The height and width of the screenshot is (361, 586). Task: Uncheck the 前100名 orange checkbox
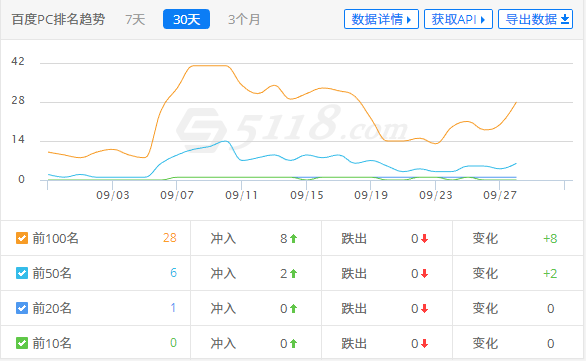click(22, 238)
